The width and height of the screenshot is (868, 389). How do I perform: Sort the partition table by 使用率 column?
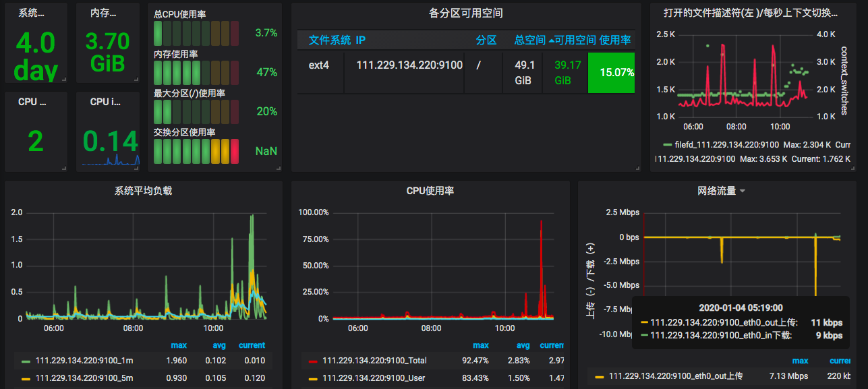(616, 40)
